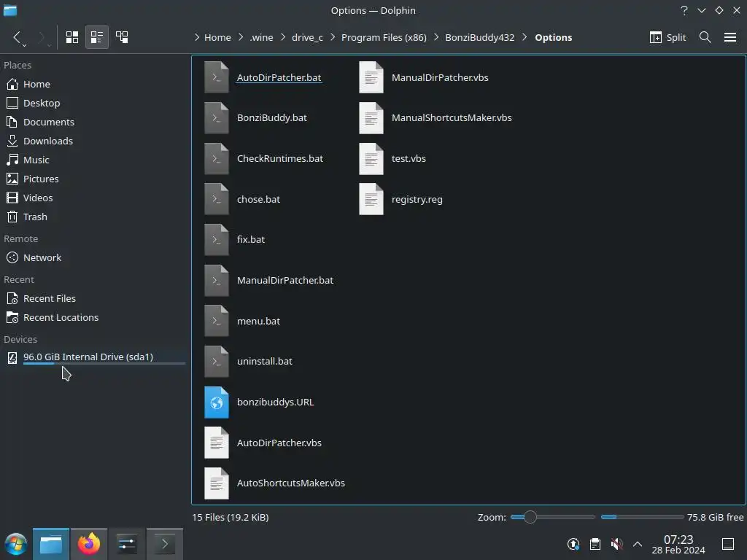747x560 pixels.
Task: Expand chevron before Home breadcrumb
Action: 197,37
